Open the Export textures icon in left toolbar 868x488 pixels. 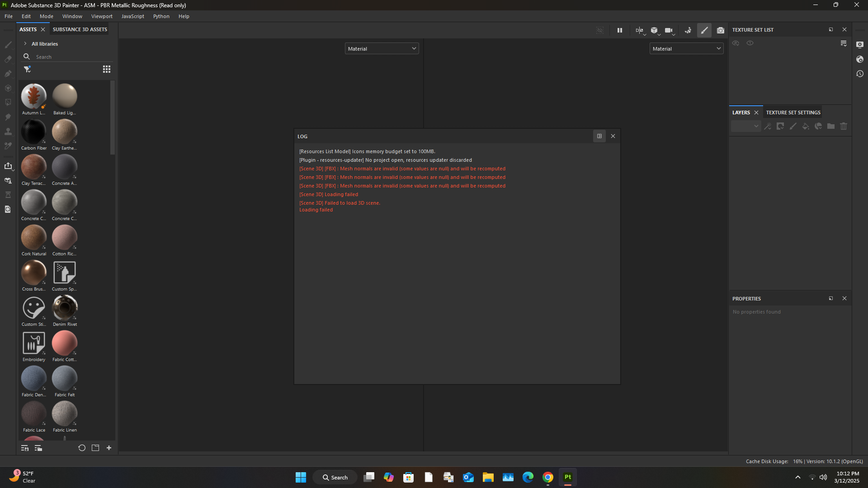(9, 166)
